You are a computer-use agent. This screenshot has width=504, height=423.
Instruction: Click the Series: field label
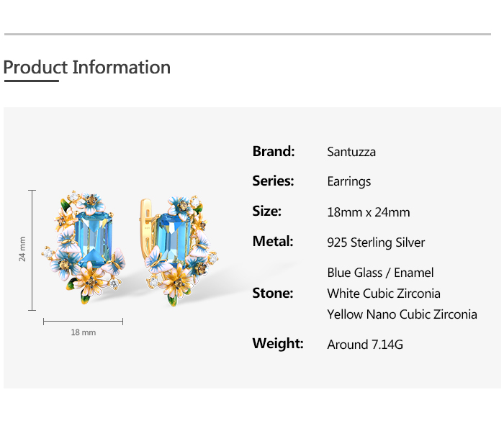coord(273,181)
